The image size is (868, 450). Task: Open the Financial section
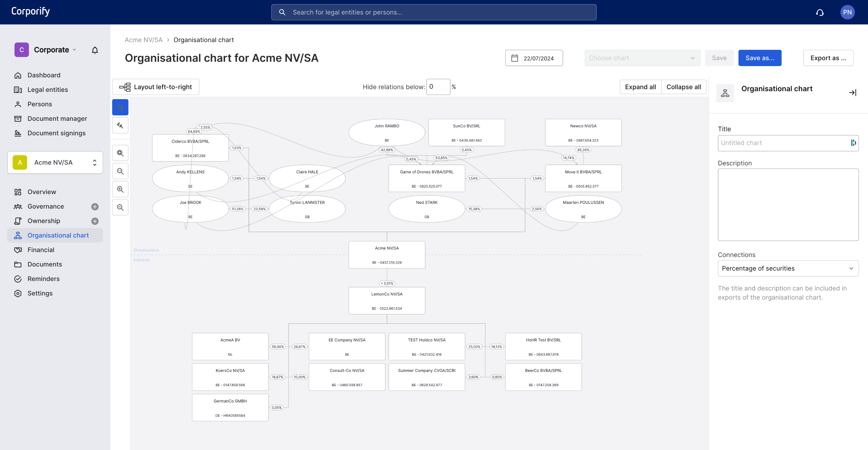(x=41, y=250)
